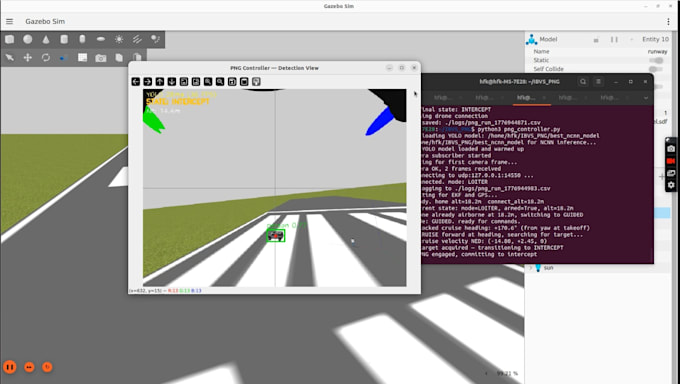
Task: Insert an ellipsoid shape in Gazebo
Action: pyautogui.click(x=101, y=39)
